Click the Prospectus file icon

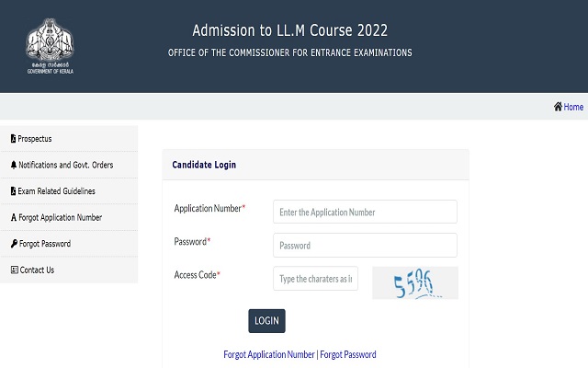coord(13,139)
